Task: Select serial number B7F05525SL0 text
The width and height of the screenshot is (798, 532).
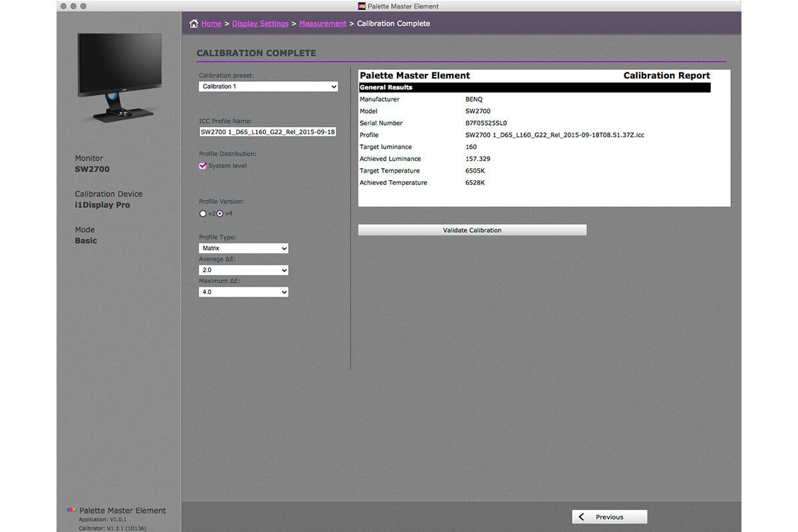Action: pyautogui.click(x=486, y=123)
